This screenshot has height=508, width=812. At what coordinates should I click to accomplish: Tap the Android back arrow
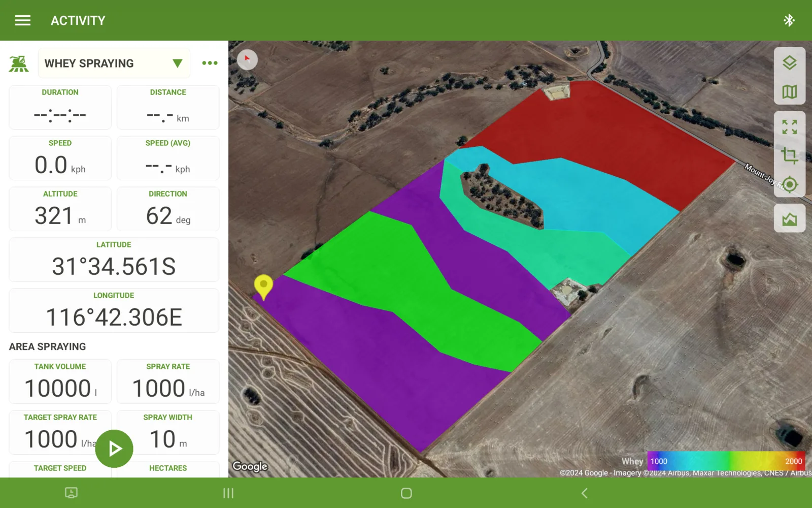[x=584, y=493]
